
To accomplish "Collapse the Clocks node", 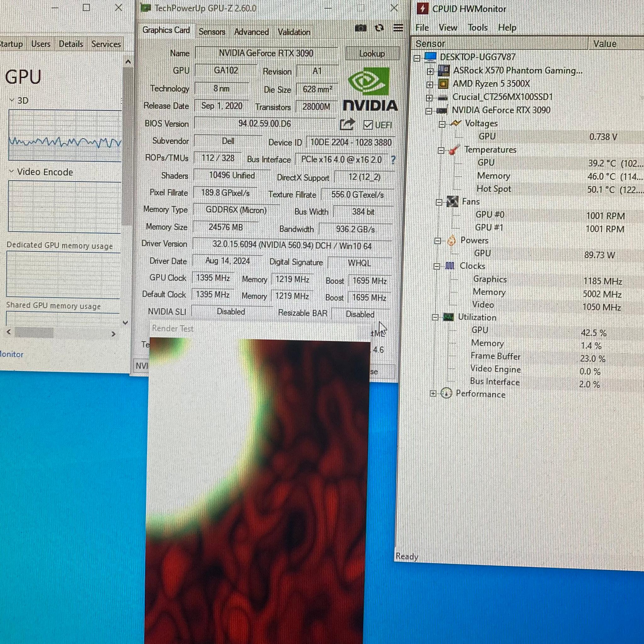I will point(436,266).
